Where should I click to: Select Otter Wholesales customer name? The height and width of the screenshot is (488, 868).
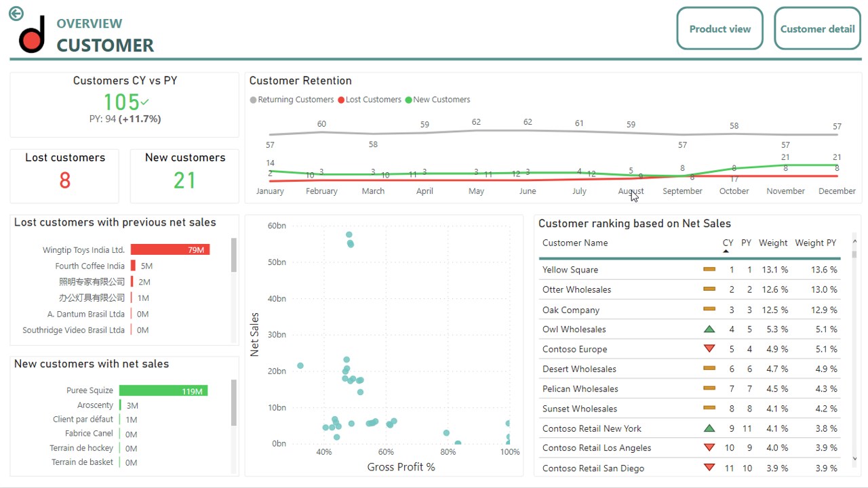click(x=576, y=289)
